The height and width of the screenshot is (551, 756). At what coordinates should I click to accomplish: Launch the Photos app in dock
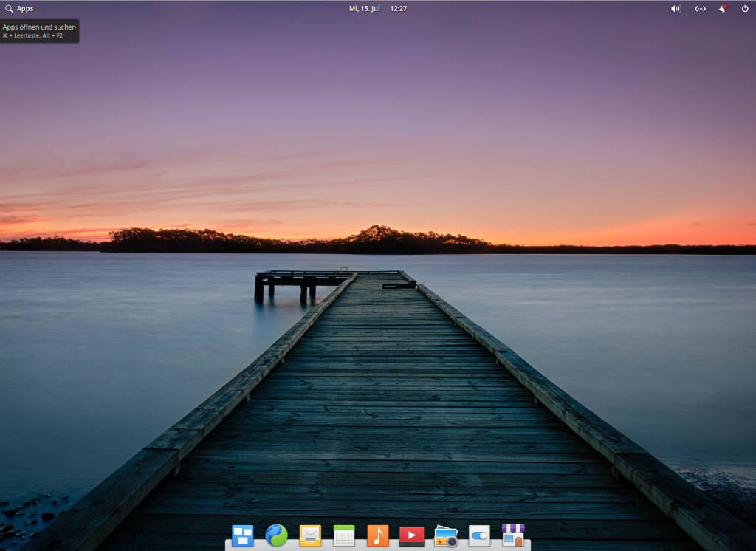445,535
